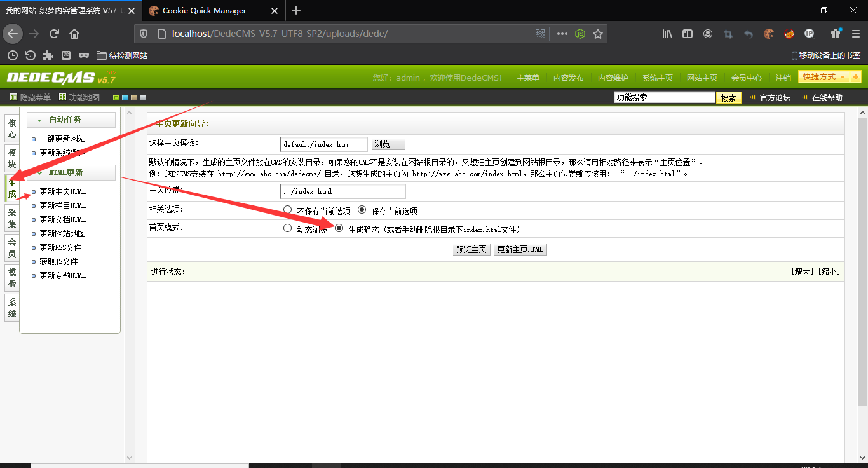Switch to the 采集 side tab
Image resolution: width=868 pixels, height=468 pixels.
tap(12, 219)
